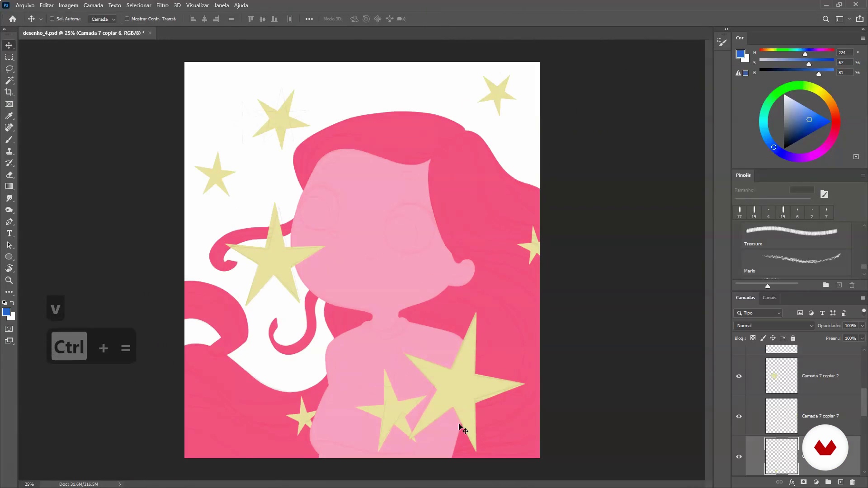
Task: Swap foreground and background colors
Action: 13,303
